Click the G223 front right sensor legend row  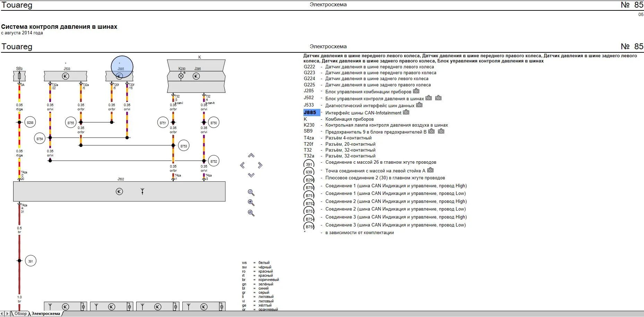[x=370, y=73]
